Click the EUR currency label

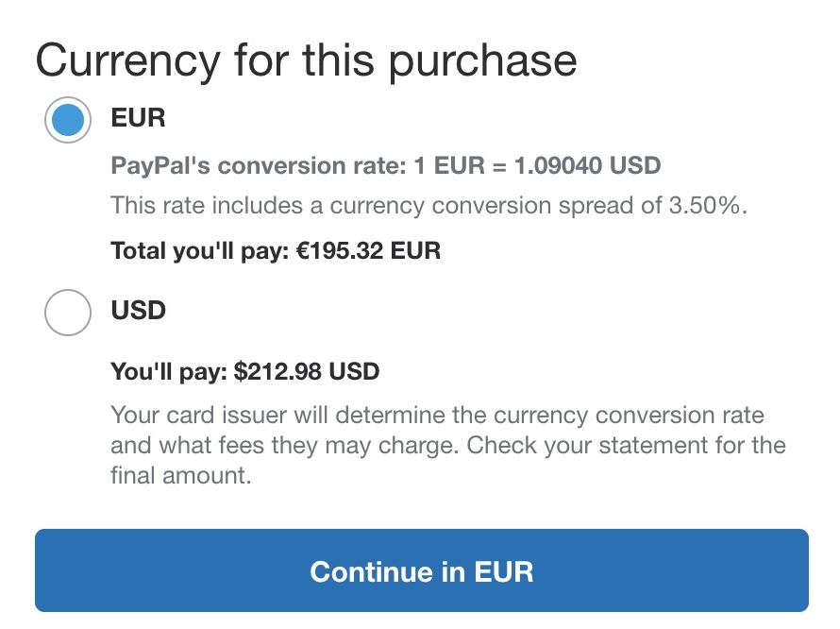138,119
